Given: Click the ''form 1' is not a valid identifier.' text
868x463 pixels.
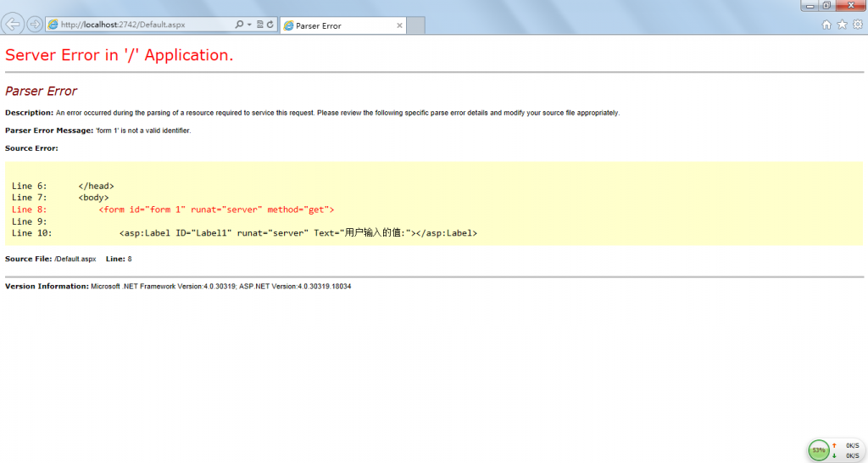Looking at the screenshot, I should click(143, 131).
